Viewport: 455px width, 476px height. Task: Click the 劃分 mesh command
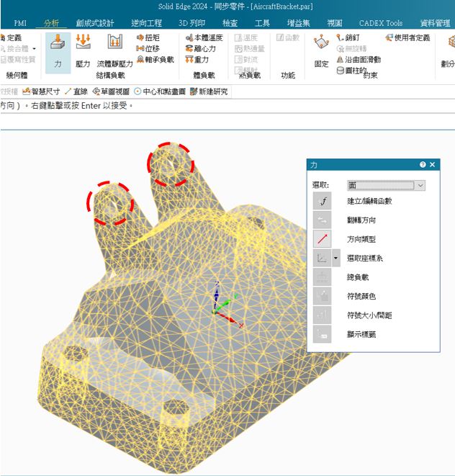pyautogui.click(x=449, y=51)
